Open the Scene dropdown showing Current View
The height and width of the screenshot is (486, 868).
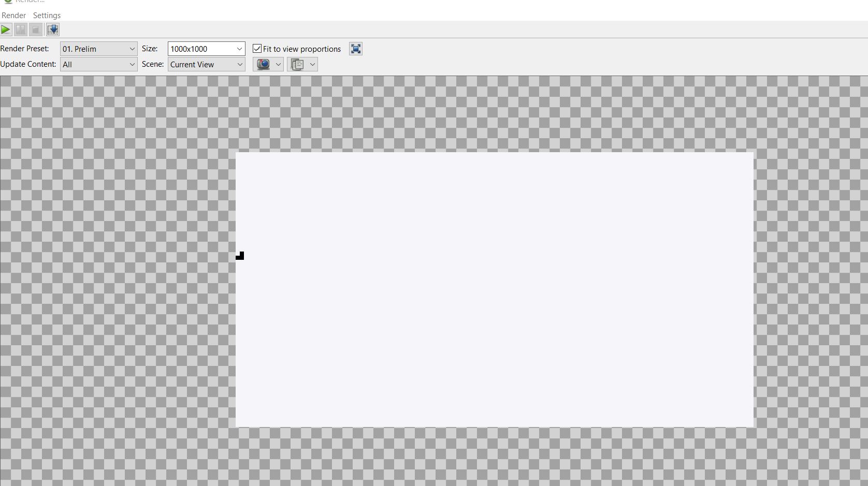pos(206,64)
